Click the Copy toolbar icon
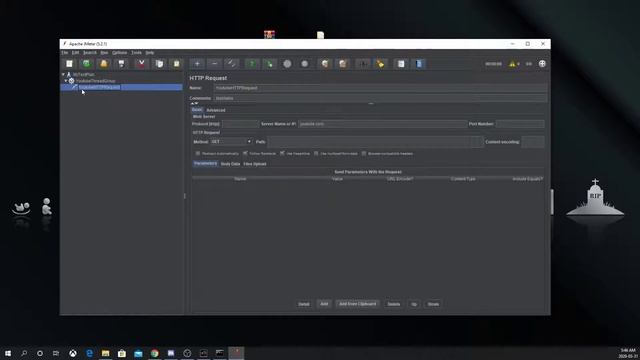The image size is (640, 360). (159, 64)
